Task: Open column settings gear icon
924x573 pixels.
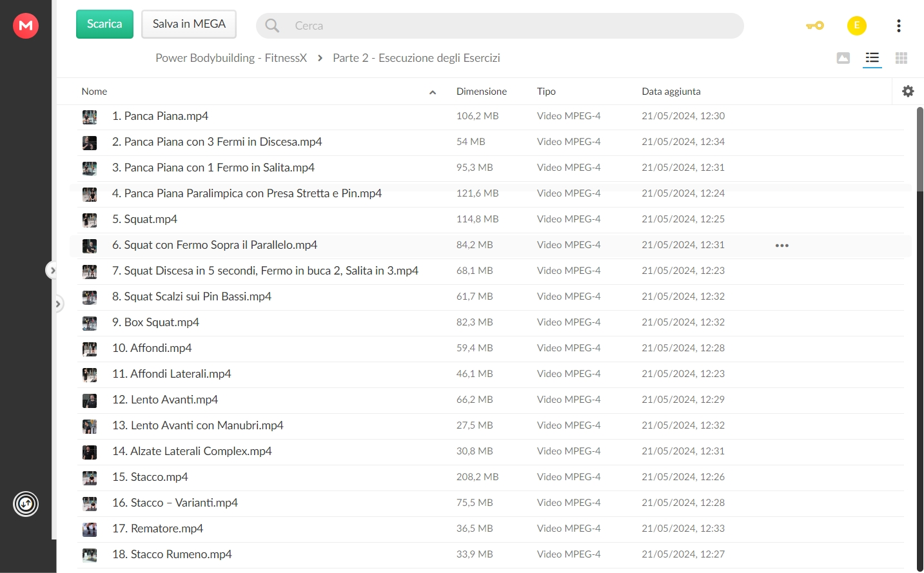Action: tap(908, 92)
